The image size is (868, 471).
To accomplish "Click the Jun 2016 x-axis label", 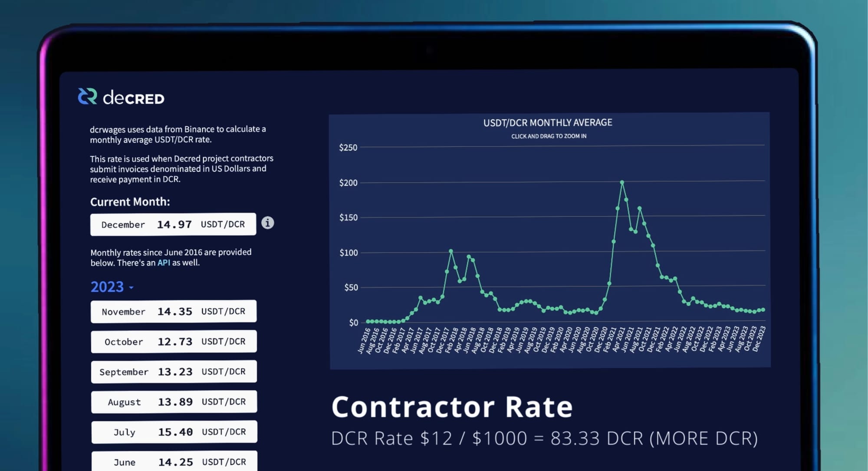I will (x=364, y=341).
